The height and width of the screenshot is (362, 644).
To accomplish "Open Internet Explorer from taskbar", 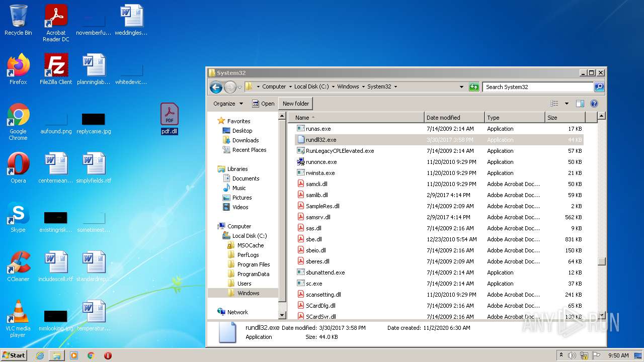I will pyautogui.click(x=40, y=355).
